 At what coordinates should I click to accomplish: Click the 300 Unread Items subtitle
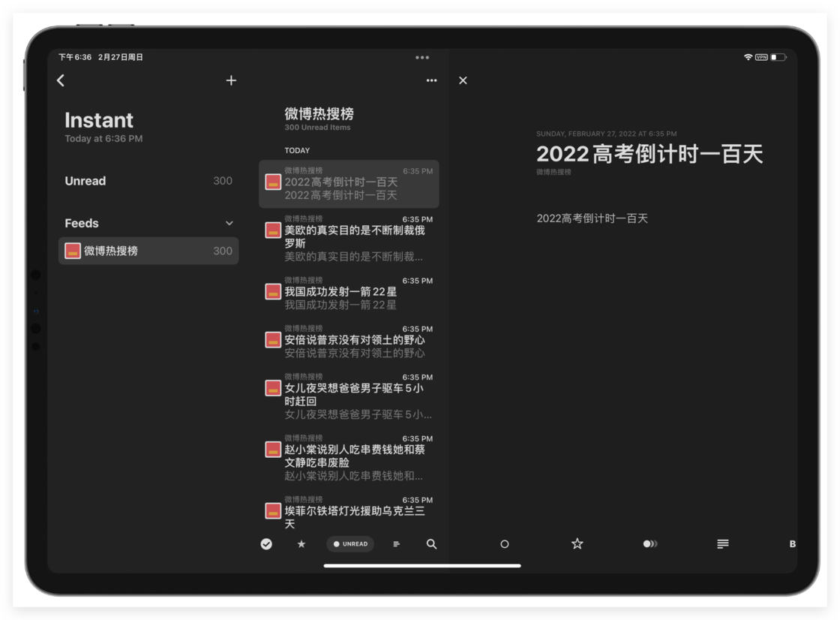click(x=317, y=128)
